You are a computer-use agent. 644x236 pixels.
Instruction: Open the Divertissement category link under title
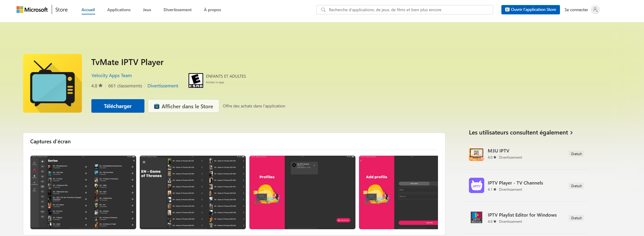coord(163,86)
